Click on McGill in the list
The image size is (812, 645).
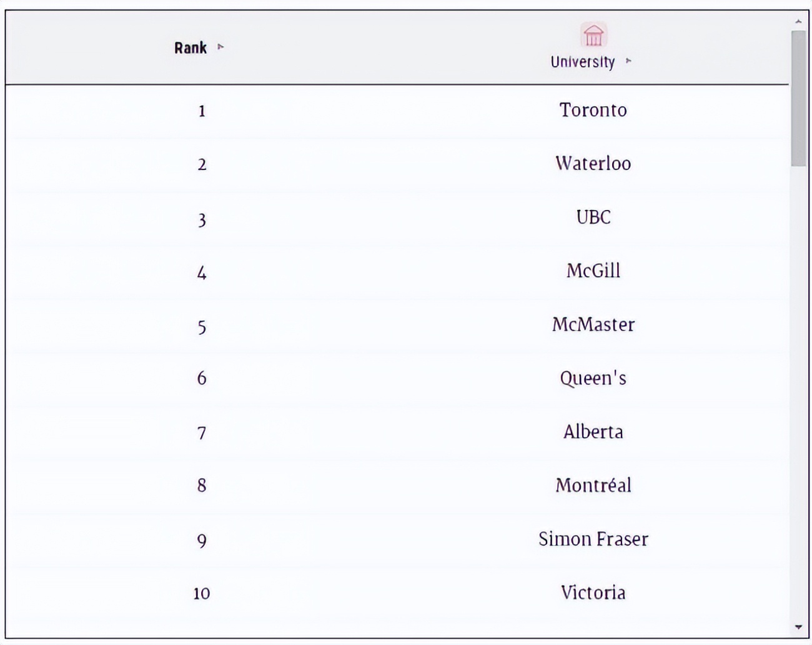point(593,271)
